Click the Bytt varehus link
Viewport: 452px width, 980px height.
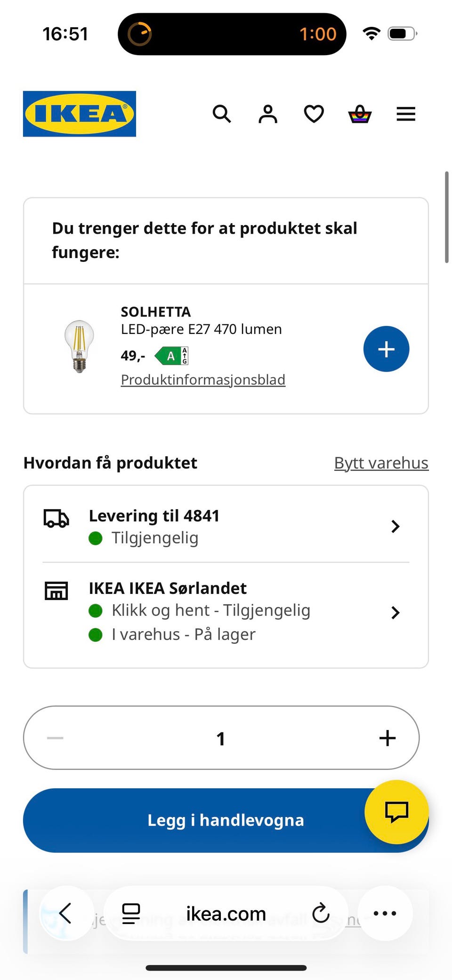pos(381,463)
